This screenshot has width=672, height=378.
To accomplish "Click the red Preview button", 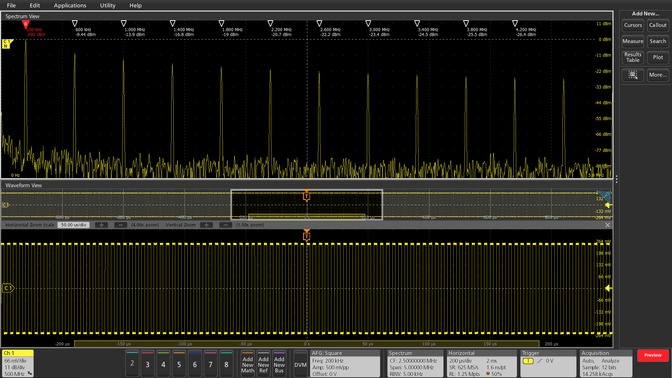I will point(653,355).
